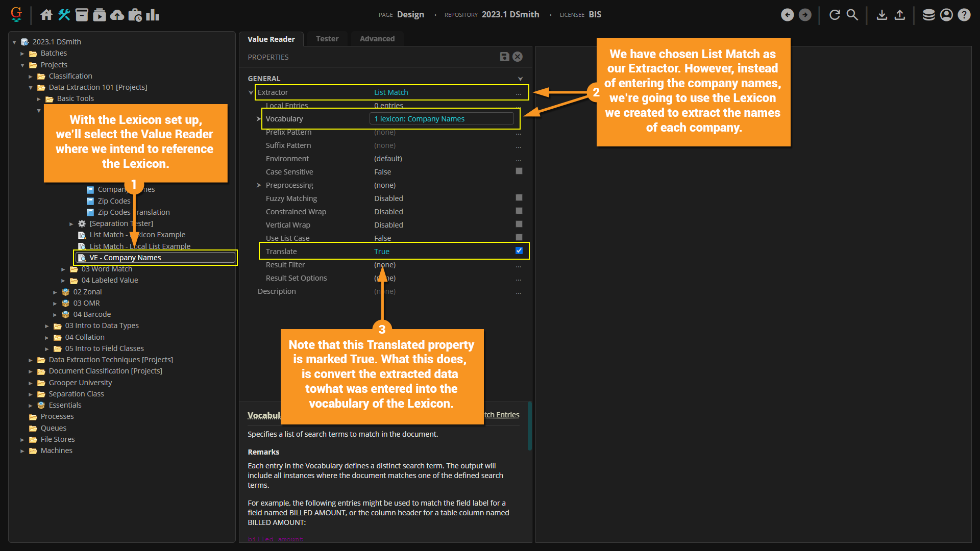Click the Vocabulary lexicon value field
The width and height of the screenshot is (980, 551).
[x=441, y=119]
